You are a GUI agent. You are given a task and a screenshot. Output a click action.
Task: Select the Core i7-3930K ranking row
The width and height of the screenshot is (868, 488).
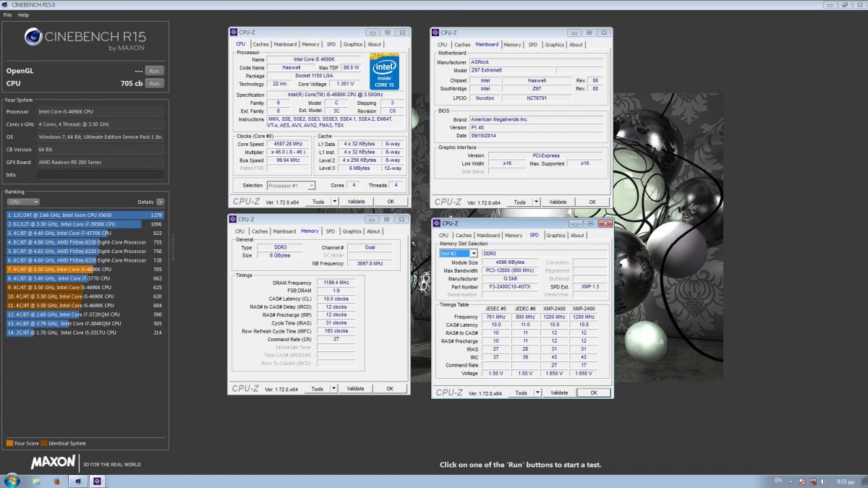tap(85, 224)
